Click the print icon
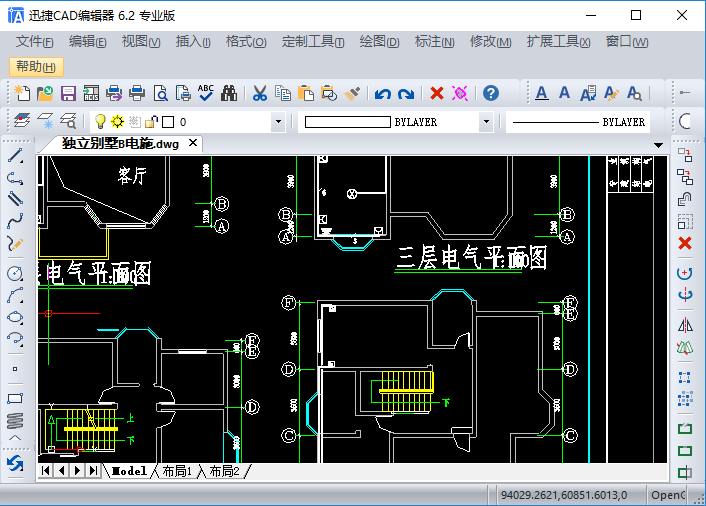The width and height of the screenshot is (706, 506). coord(137,93)
